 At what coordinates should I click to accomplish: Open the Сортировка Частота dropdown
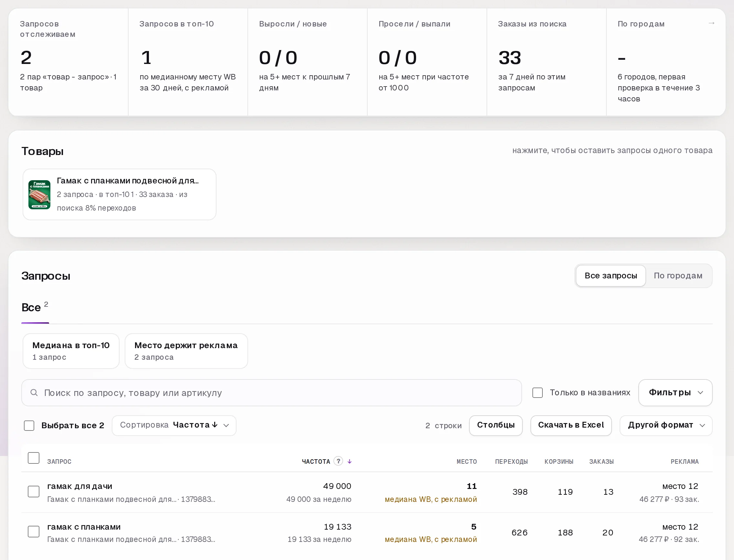pyautogui.click(x=174, y=425)
